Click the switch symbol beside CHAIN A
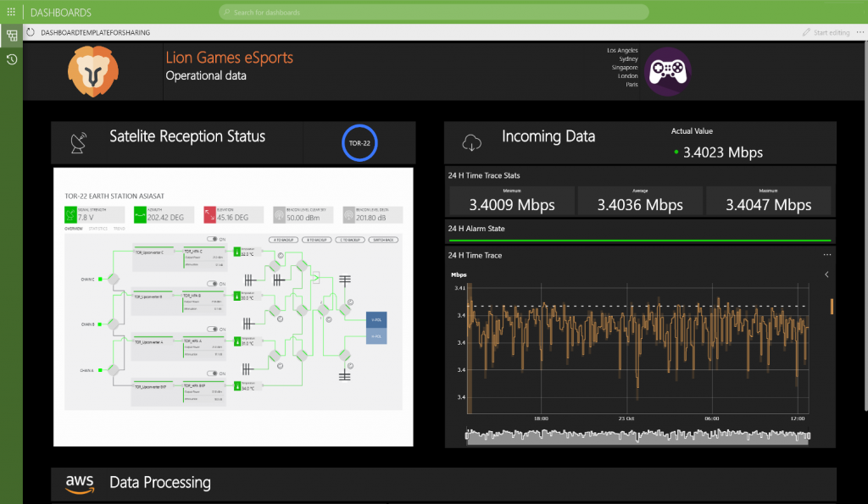 point(114,370)
